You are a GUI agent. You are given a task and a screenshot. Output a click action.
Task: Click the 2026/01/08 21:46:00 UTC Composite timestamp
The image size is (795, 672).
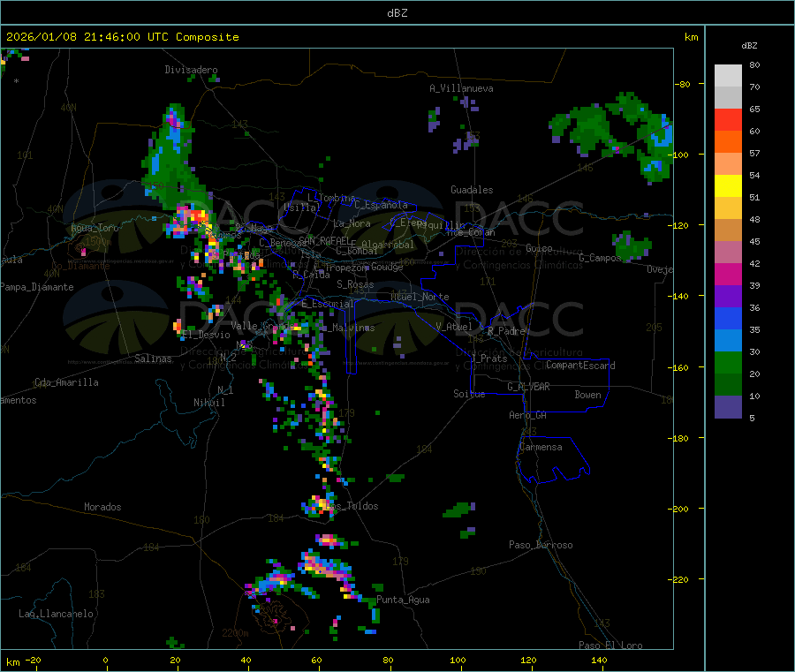coord(122,37)
